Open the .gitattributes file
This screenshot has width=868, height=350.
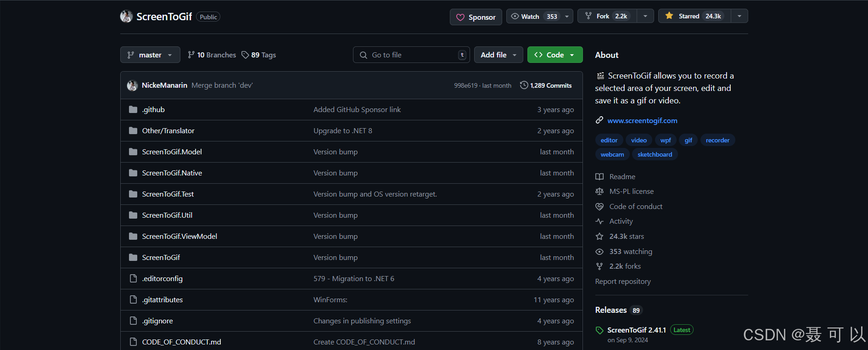162,299
